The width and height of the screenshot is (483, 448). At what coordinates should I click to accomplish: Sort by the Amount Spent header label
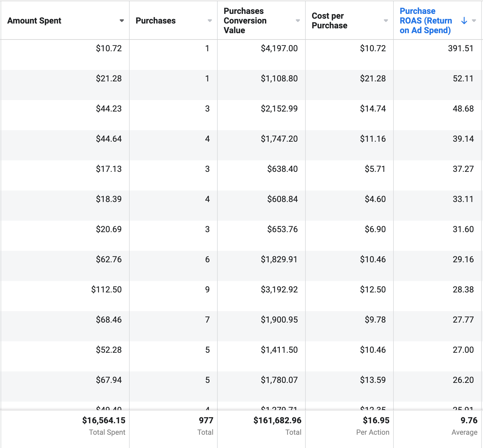pos(34,21)
